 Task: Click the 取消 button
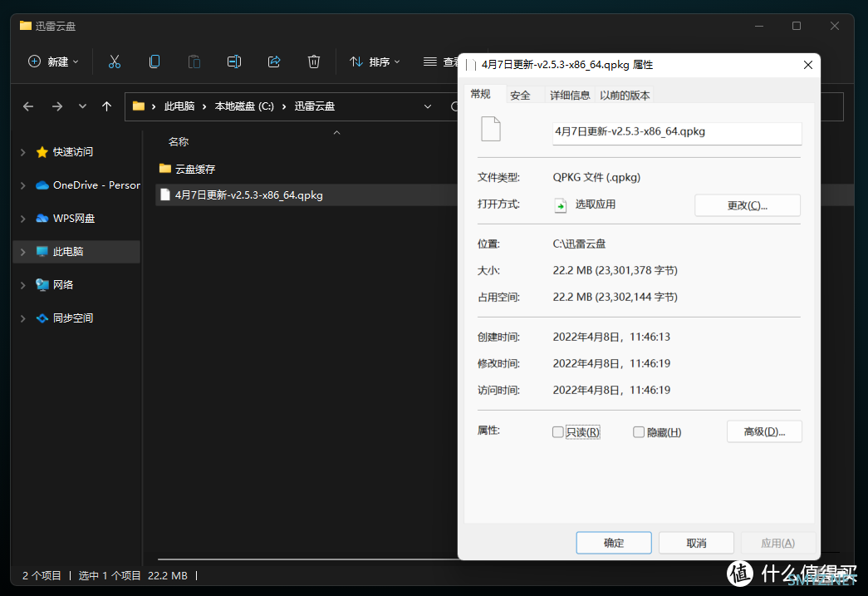point(696,543)
